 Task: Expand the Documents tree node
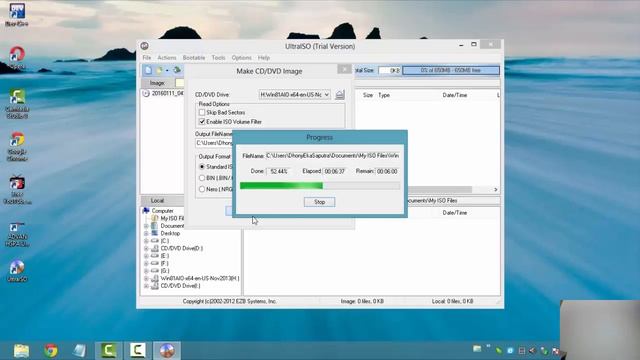(x=146, y=226)
